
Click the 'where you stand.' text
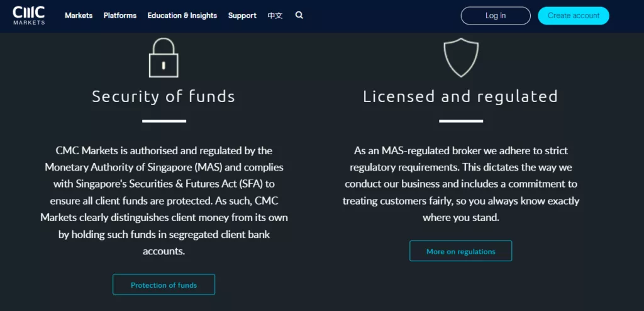click(x=461, y=218)
